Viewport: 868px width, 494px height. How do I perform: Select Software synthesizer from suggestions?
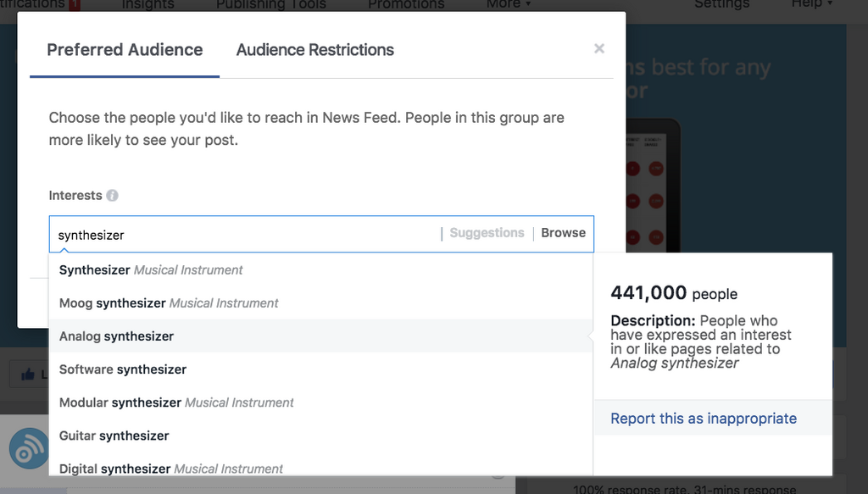pyautogui.click(x=123, y=369)
